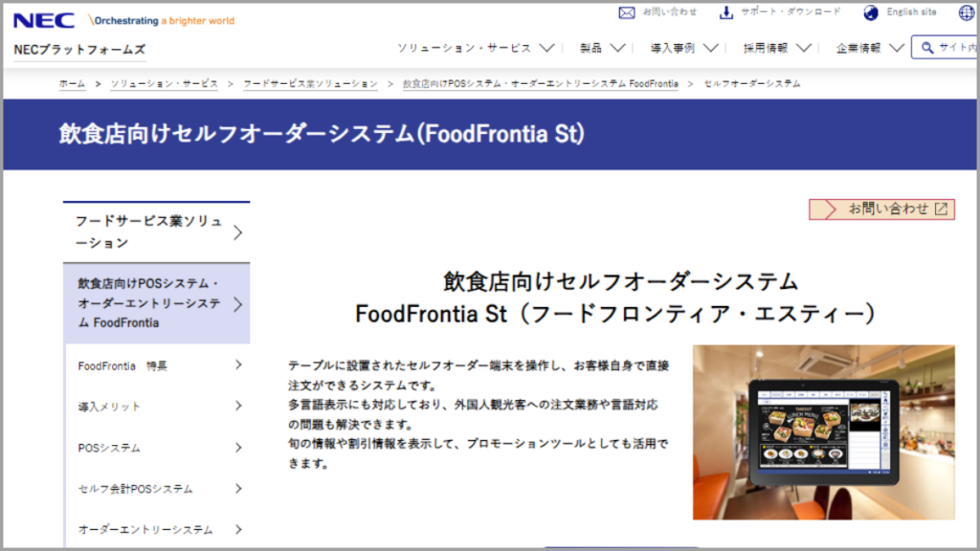Click the NEC logo
Viewport: 980px width, 551px height.
(43, 20)
